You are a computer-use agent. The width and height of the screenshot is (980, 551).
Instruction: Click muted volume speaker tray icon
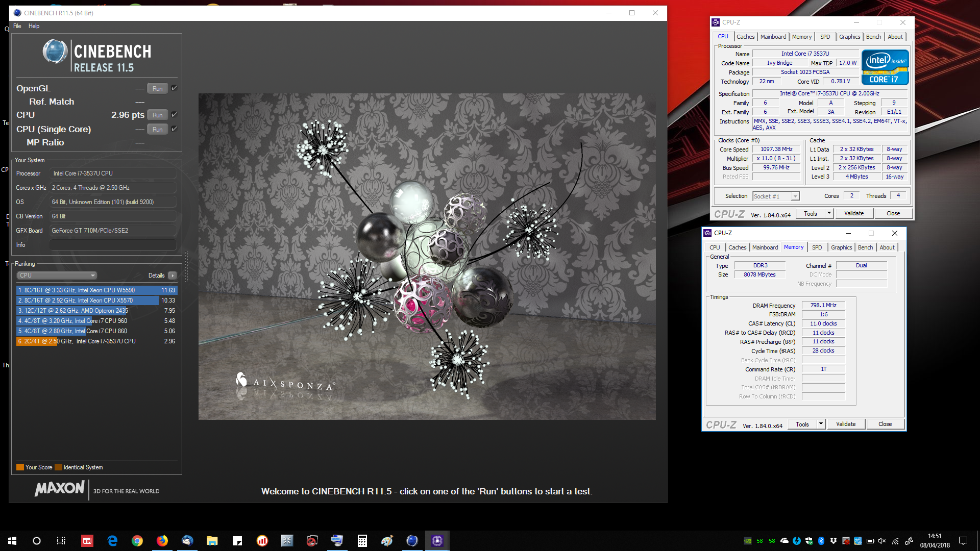click(x=883, y=541)
